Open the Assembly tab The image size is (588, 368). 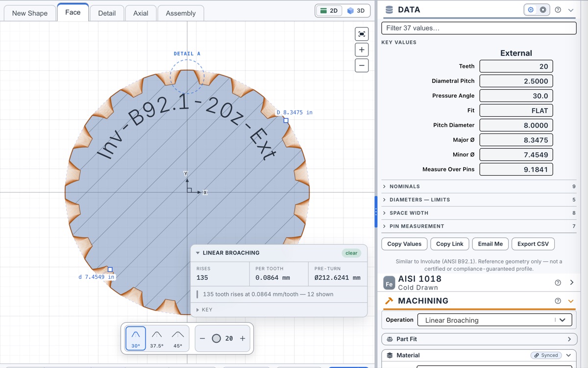pos(181,13)
